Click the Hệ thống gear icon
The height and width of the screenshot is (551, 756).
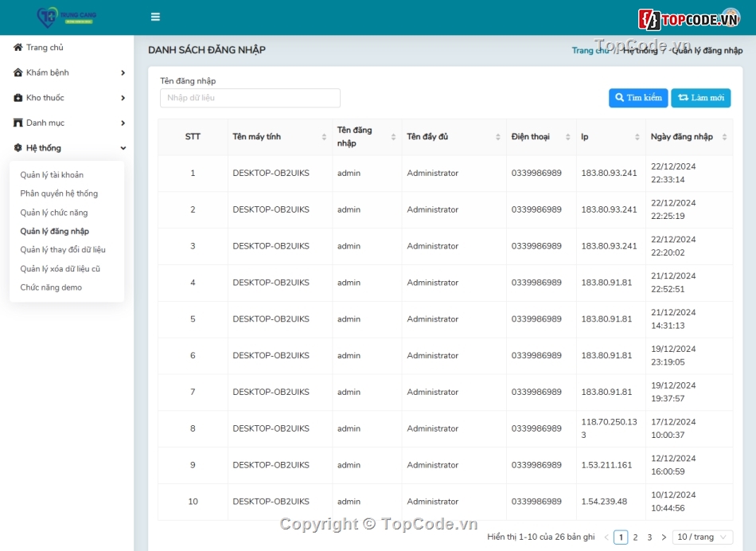point(18,147)
